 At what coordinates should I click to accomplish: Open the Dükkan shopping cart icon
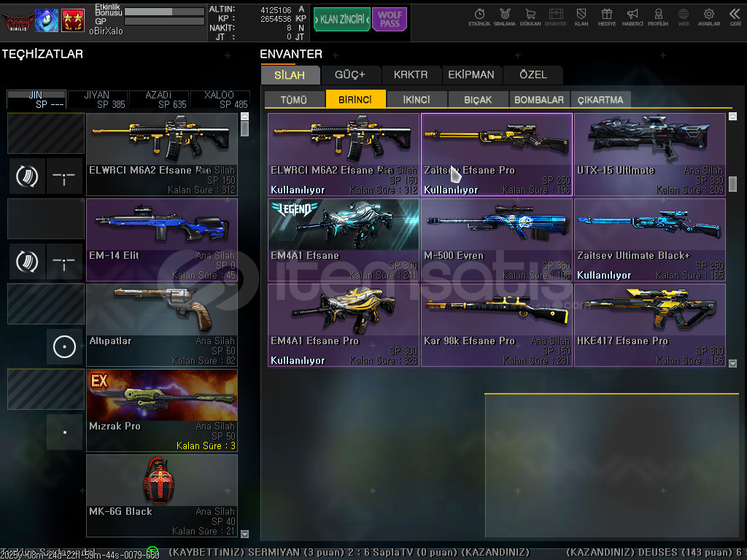tap(530, 17)
